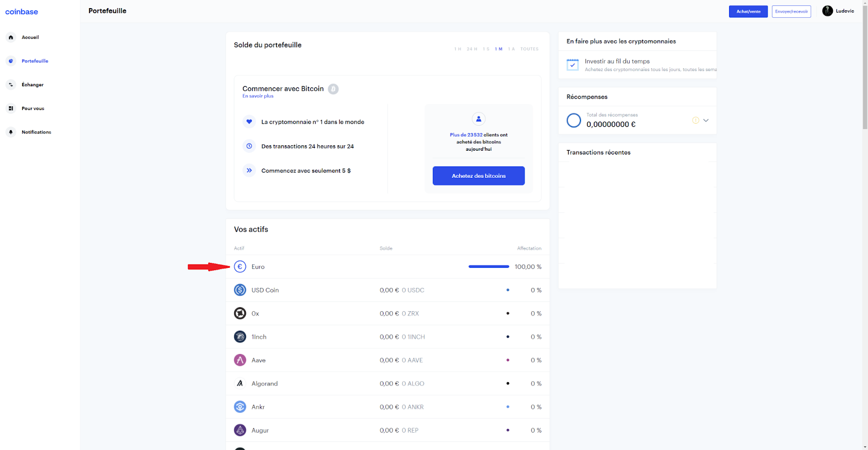
Task: Click the 0,00000000 € rewards total
Action: tap(611, 124)
